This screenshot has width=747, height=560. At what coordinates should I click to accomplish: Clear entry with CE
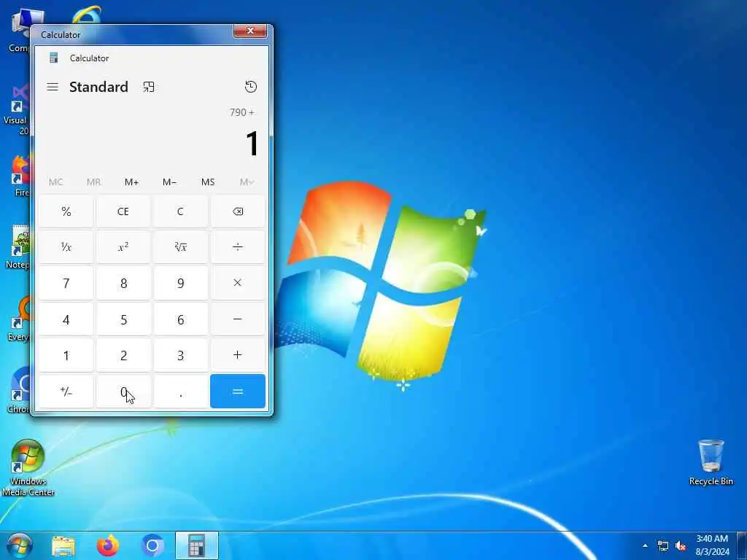point(123,211)
